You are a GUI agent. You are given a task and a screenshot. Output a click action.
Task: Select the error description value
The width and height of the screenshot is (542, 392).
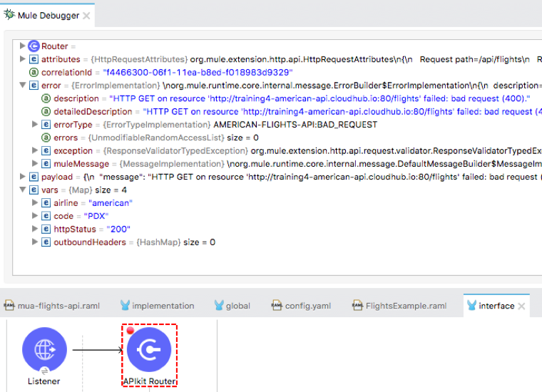(x=319, y=98)
